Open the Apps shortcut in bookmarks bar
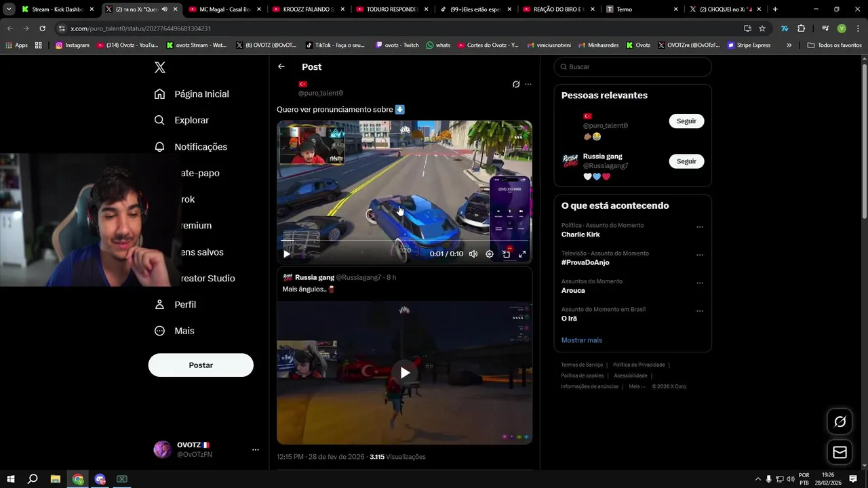This screenshot has width=868, height=488. point(16,45)
